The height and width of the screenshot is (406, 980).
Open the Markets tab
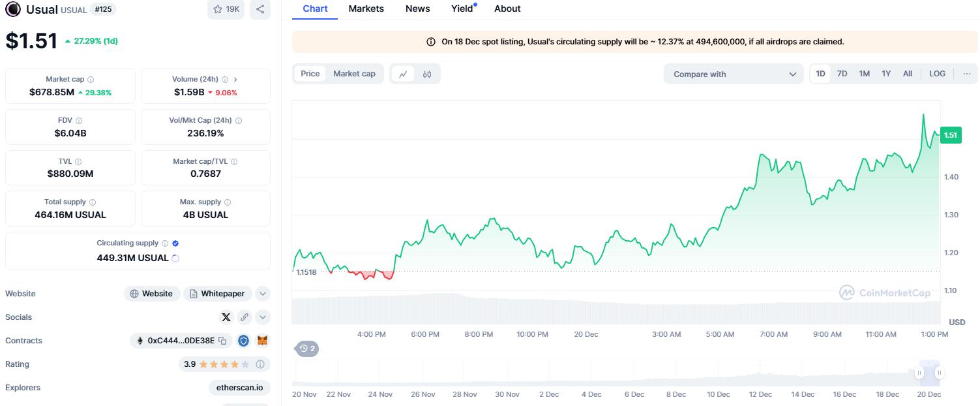pos(366,8)
